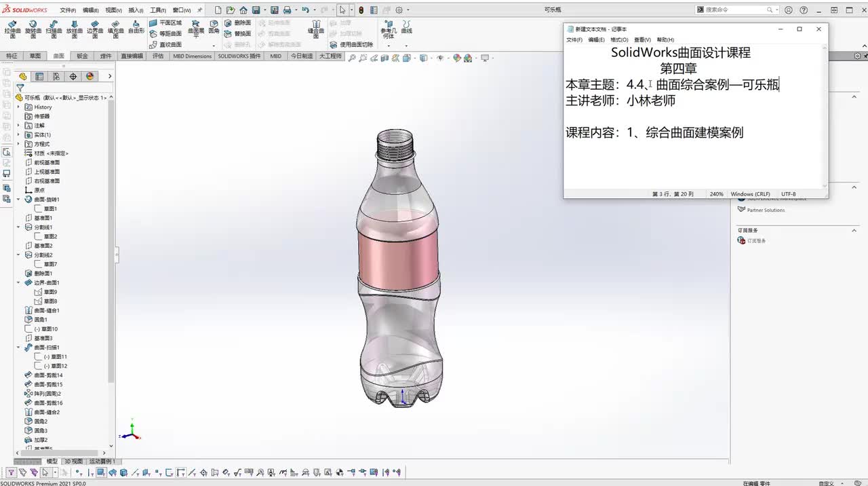
Task: Select 阵列(圆周)2 circular pattern feature
Action: coord(43,394)
